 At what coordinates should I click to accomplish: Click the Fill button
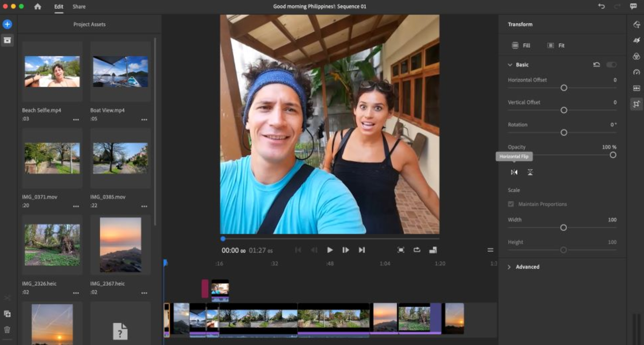[x=521, y=45]
